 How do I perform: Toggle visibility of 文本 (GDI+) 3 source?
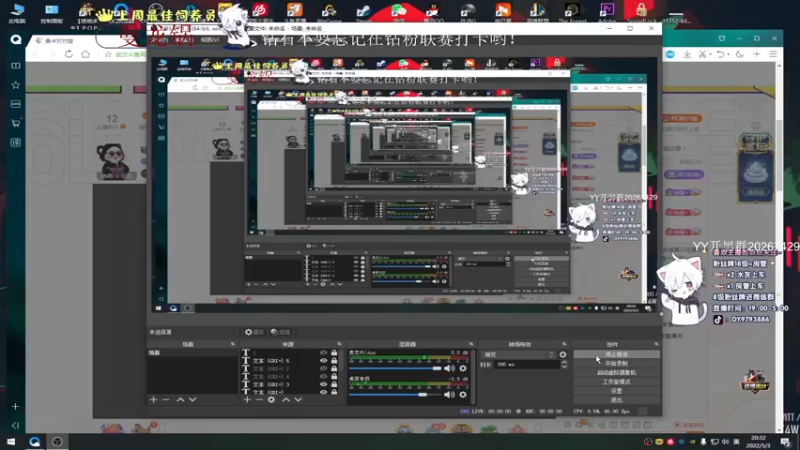tap(323, 384)
